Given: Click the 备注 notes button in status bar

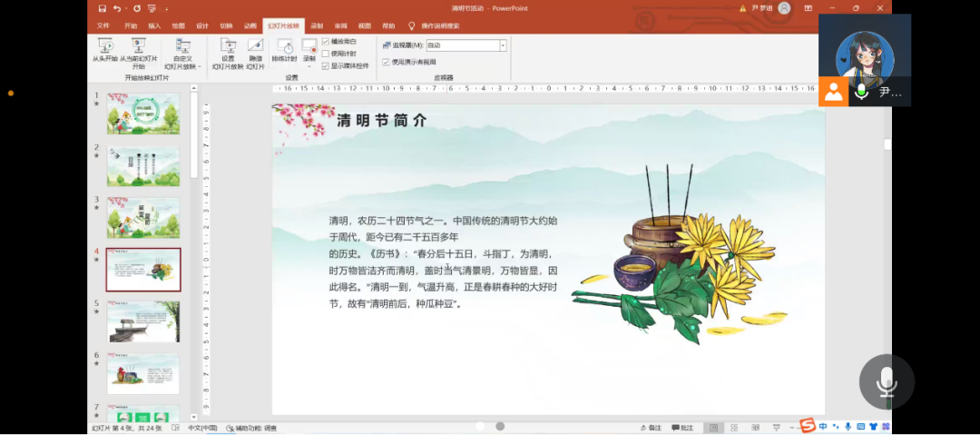Looking at the screenshot, I should 651,428.
